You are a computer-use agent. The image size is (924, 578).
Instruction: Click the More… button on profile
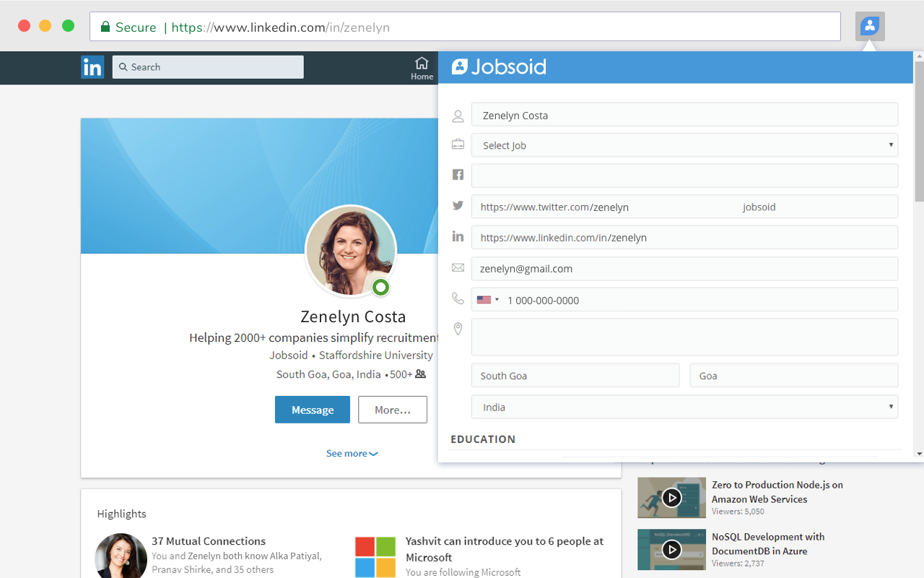click(392, 410)
